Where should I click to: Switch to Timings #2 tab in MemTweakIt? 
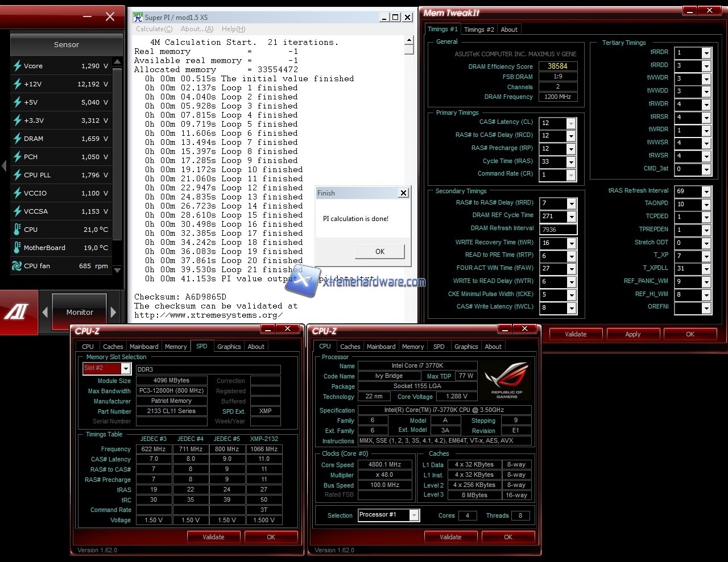[479, 30]
